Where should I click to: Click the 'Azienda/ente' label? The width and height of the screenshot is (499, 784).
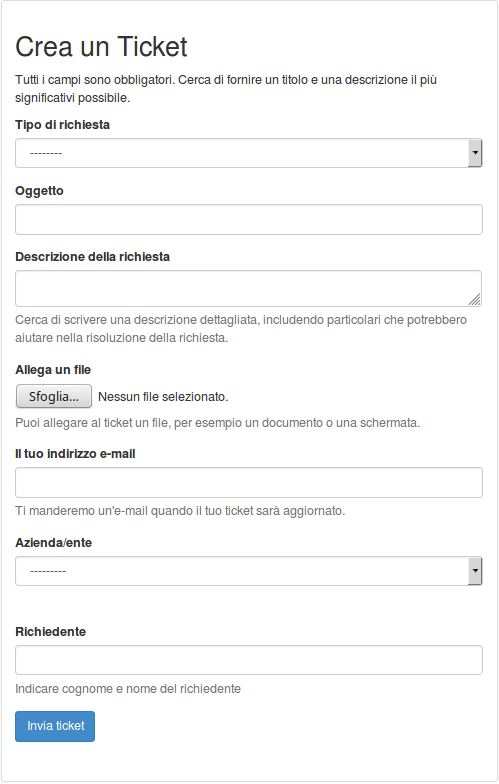54,543
